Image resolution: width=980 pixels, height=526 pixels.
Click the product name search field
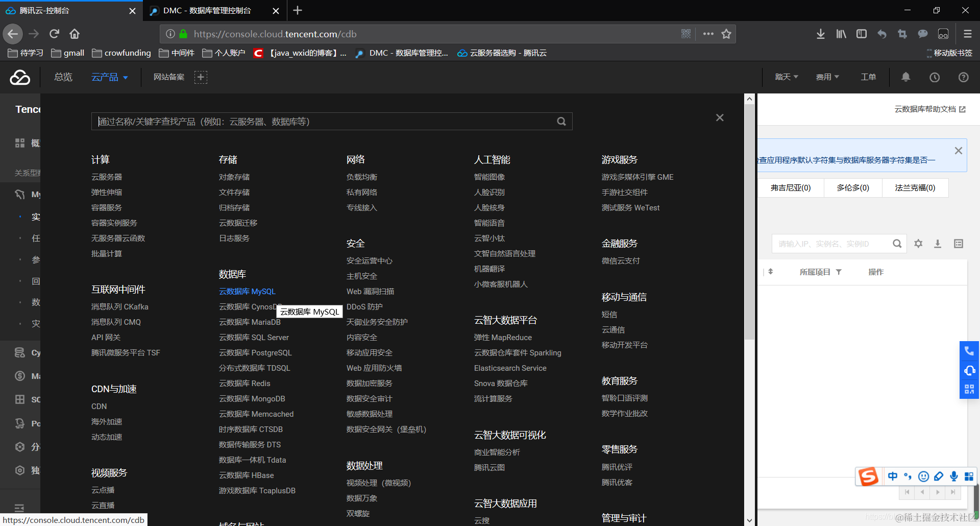(x=332, y=122)
